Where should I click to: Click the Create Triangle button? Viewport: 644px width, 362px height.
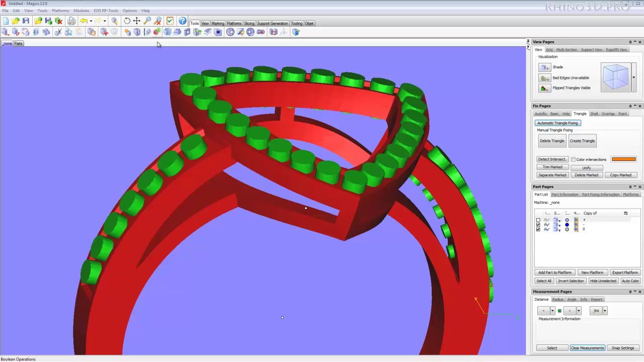pyautogui.click(x=582, y=141)
